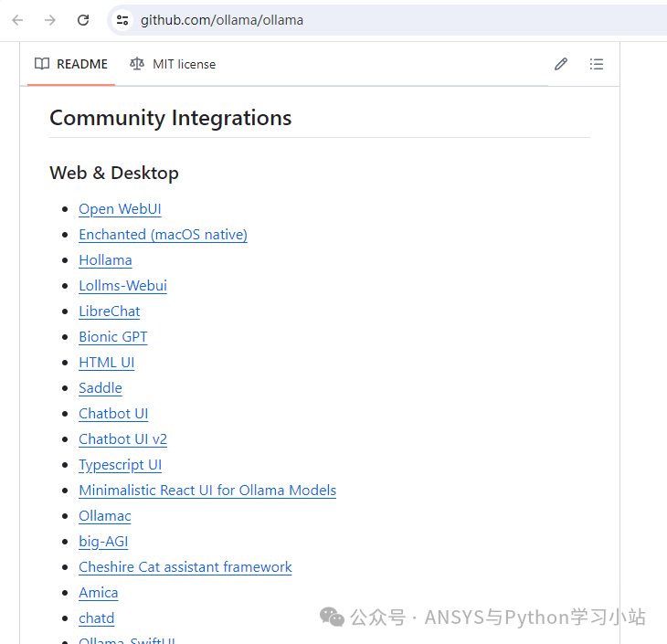
Task: Switch to the MIT license tab
Action: (173, 64)
